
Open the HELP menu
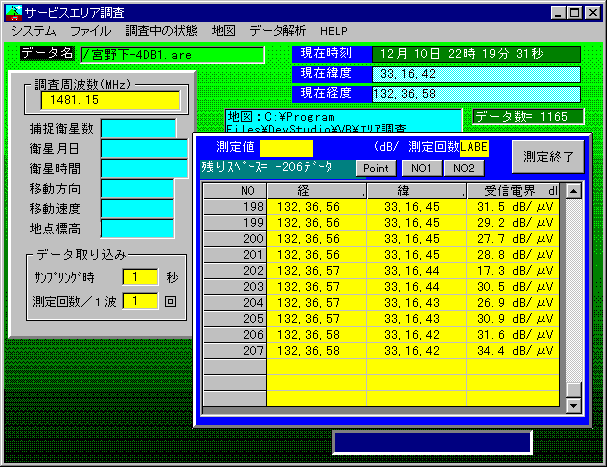pos(334,31)
